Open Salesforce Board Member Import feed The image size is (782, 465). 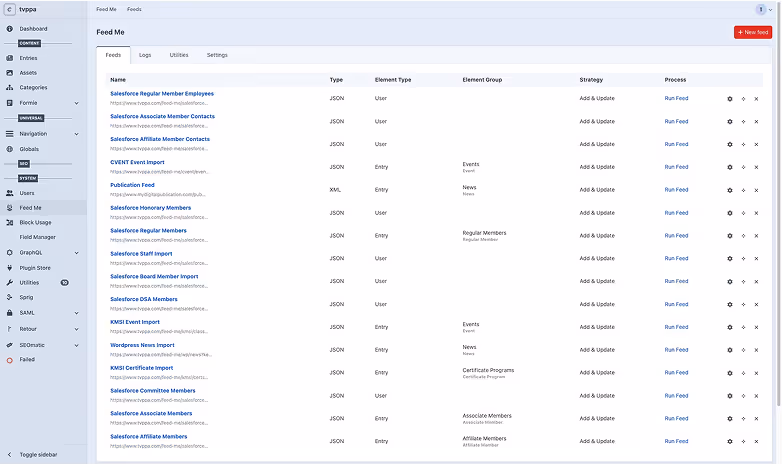pos(154,276)
